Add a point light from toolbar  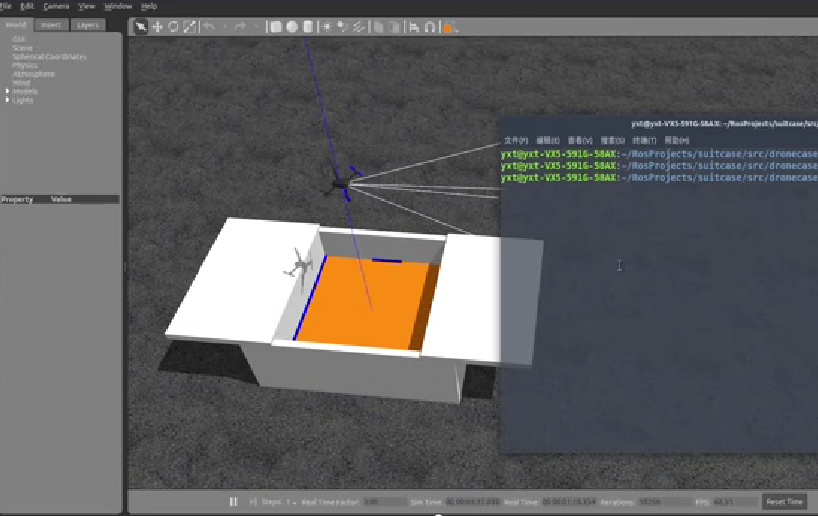(x=327, y=27)
